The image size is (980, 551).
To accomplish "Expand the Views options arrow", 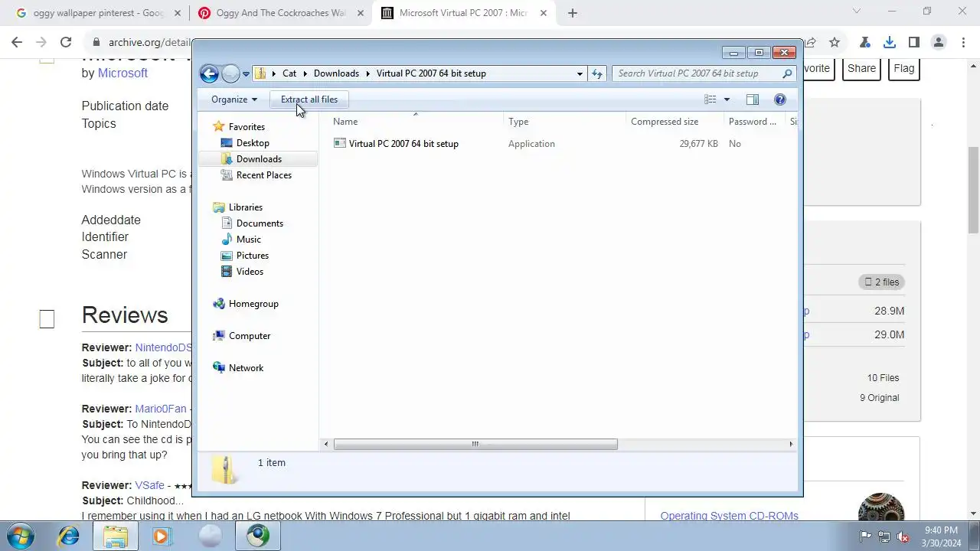I will point(727,99).
